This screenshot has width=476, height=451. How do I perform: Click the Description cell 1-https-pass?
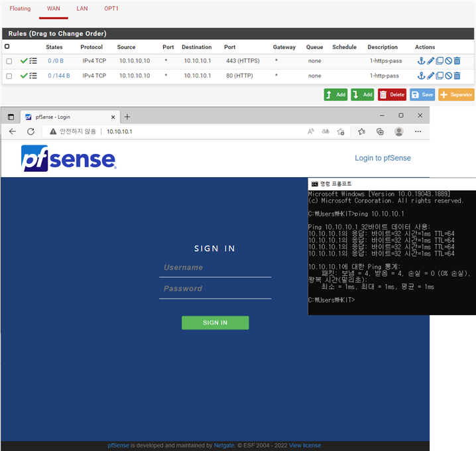(x=386, y=61)
